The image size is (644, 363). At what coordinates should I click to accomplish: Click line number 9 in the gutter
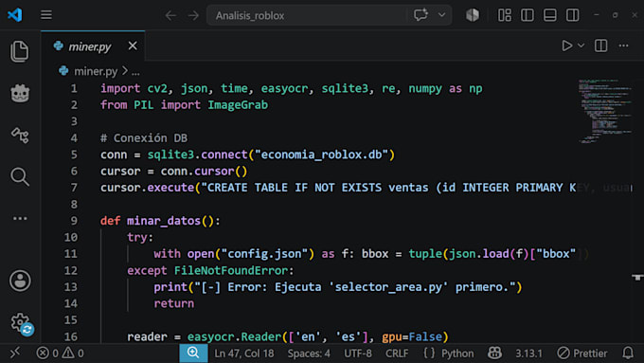(74, 221)
